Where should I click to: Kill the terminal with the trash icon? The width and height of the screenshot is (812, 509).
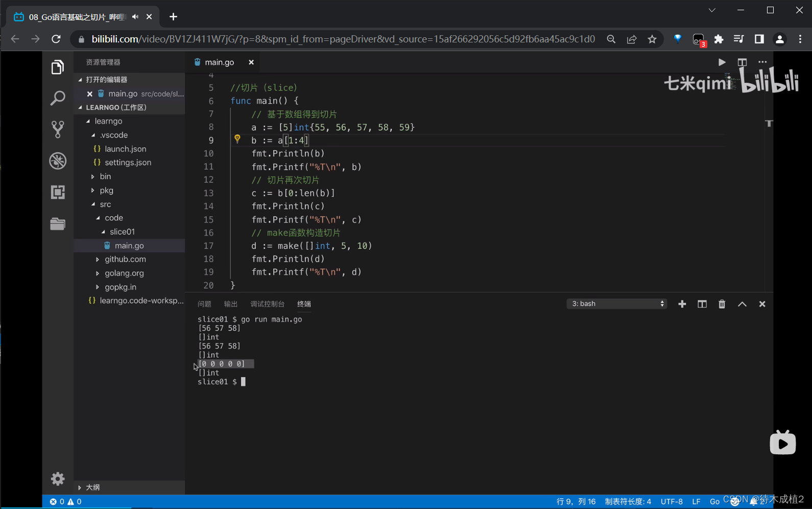722,304
